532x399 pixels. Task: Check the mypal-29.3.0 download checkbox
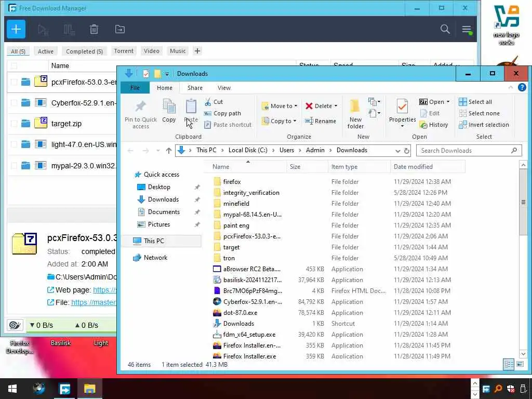coord(14,166)
